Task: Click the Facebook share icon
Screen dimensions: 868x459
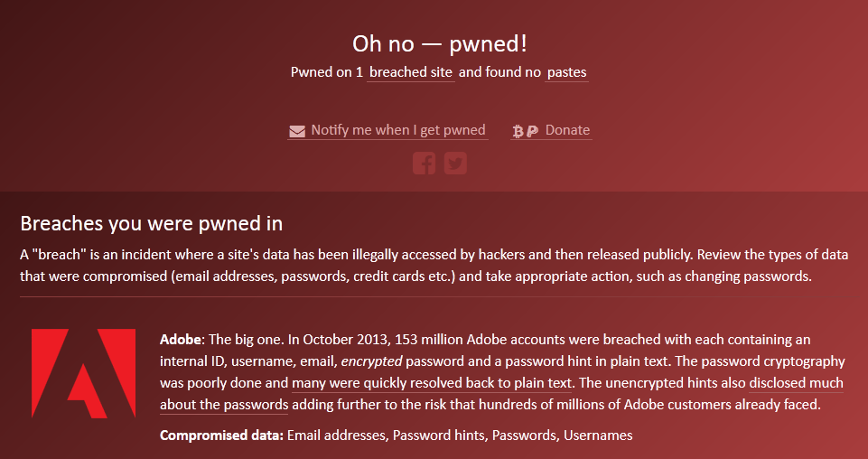Action: pyautogui.click(x=424, y=164)
